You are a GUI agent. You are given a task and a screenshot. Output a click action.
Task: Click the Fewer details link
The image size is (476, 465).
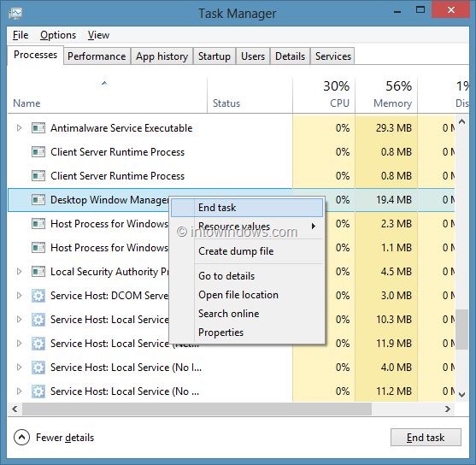click(x=65, y=438)
